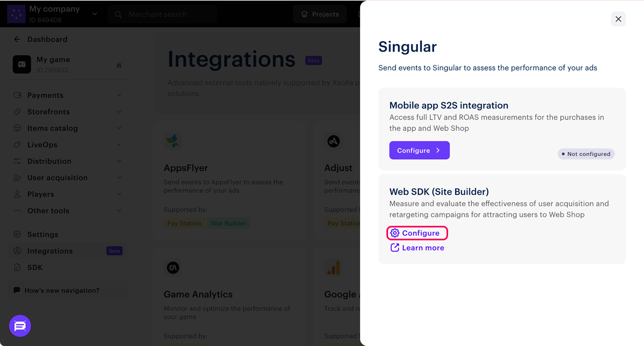
Task: Open Settings in the sidebar
Action: click(x=42, y=234)
